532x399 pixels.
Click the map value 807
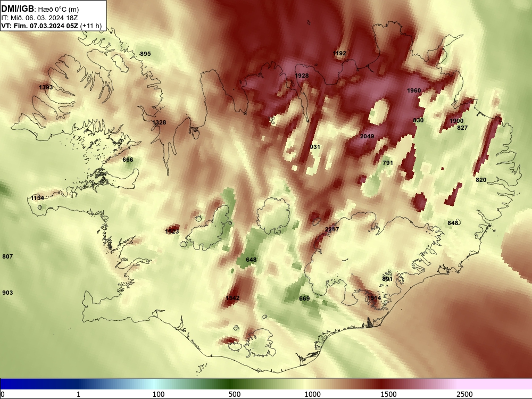tap(7, 256)
